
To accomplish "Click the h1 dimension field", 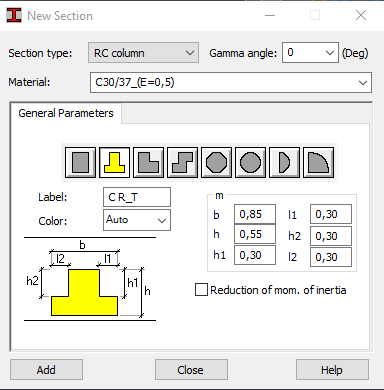I will pos(255,255).
